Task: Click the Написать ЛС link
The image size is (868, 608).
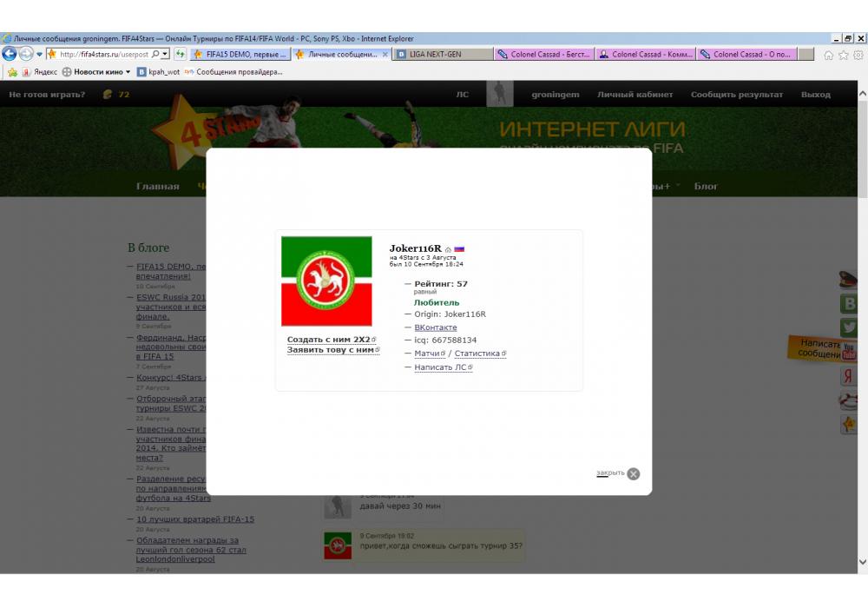Action: click(441, 367)
